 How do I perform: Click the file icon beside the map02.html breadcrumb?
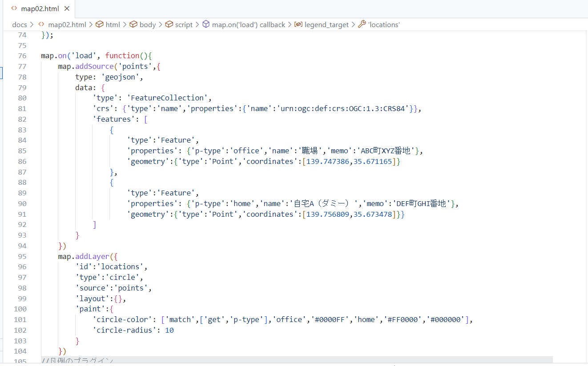[41, 25]
